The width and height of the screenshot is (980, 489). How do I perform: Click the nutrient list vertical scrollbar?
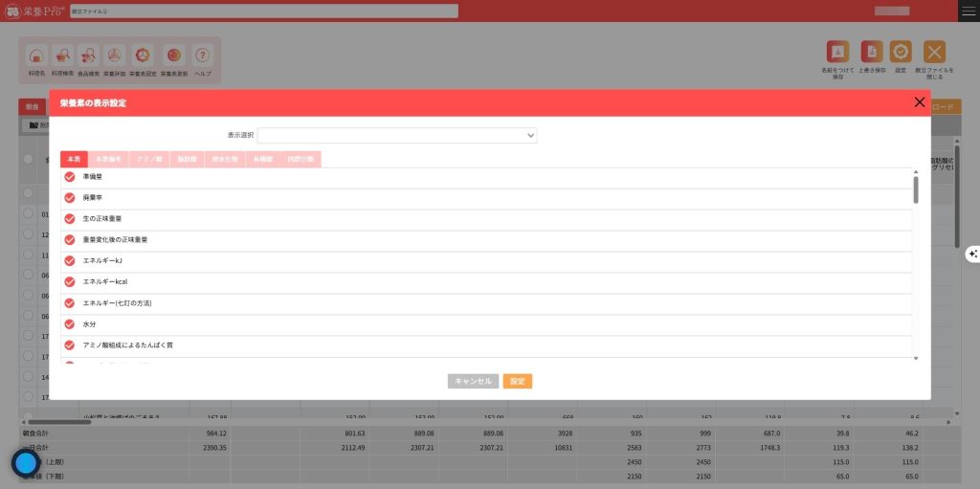(x=916, y=189)
